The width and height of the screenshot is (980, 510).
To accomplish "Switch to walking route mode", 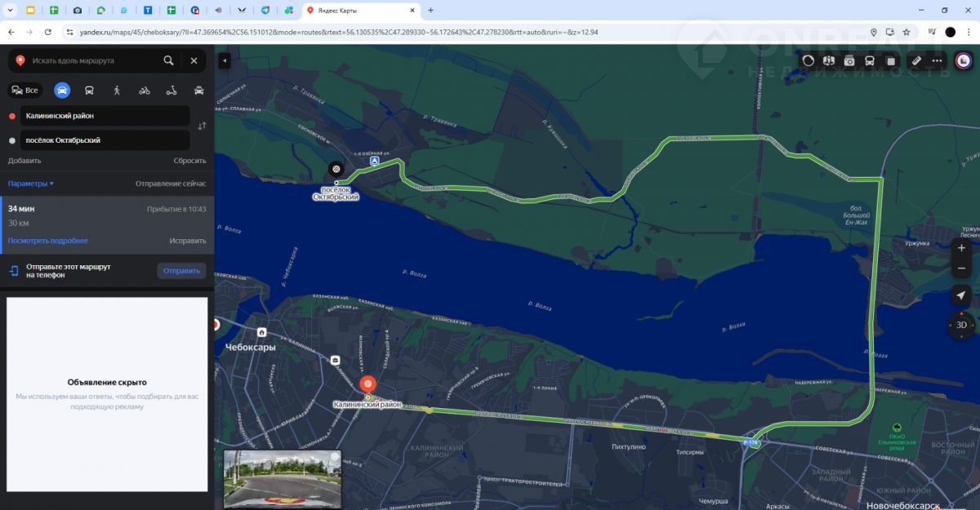I will (117, 91).
